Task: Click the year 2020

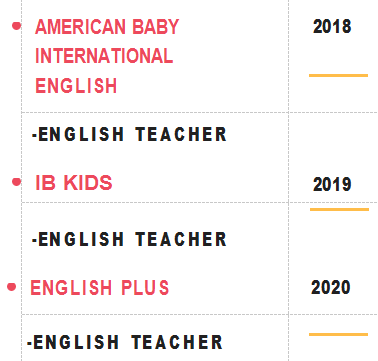Action: (x=331, y=287)
